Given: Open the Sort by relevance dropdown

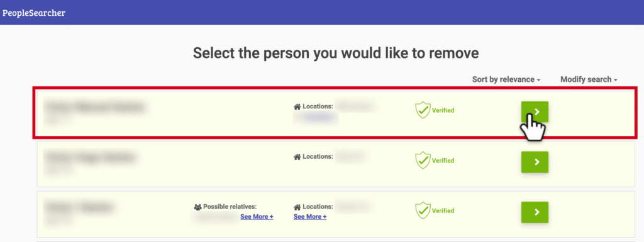Looking at the screenshot, I should coord(506,79).
